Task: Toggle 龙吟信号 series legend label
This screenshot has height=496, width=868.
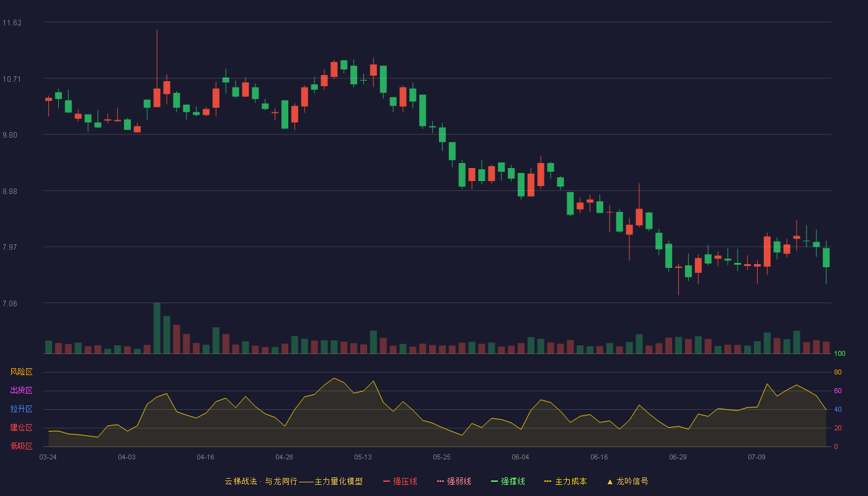Action: pos(632,482)
